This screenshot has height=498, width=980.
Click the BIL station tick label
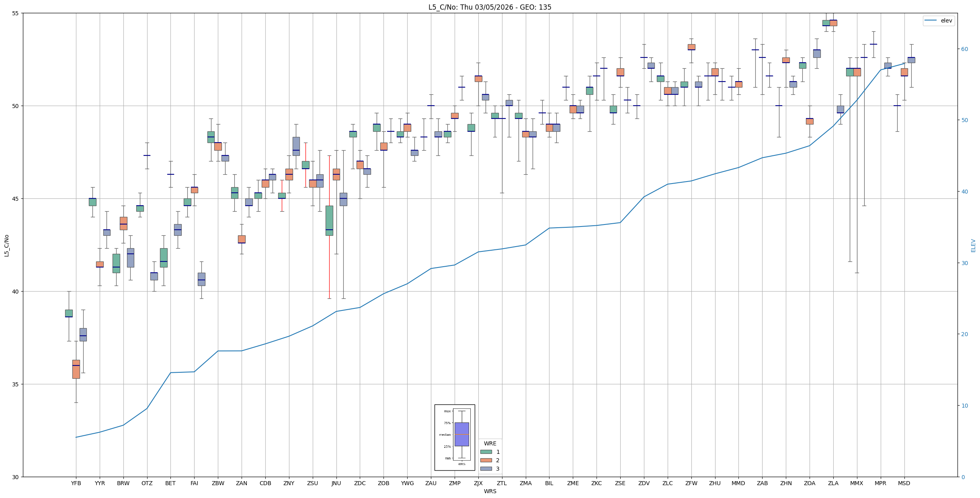pyautogui.click(x=549, y=483)
